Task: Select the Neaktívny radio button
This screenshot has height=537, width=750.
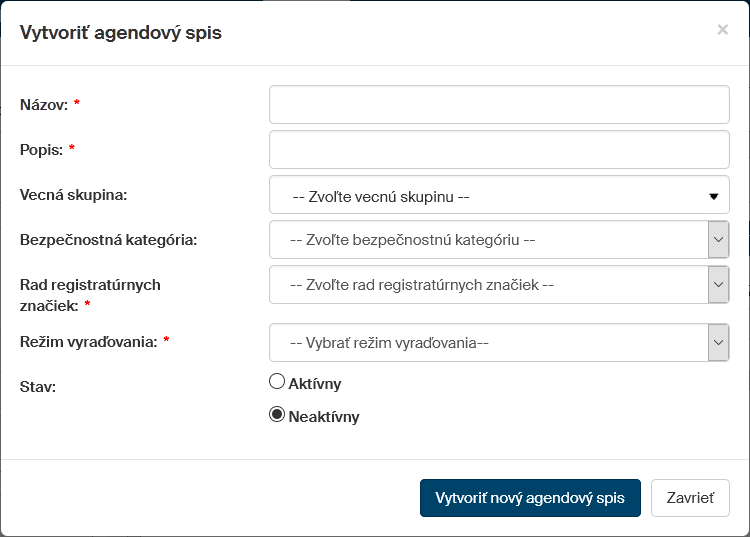Action: [278, 415]
